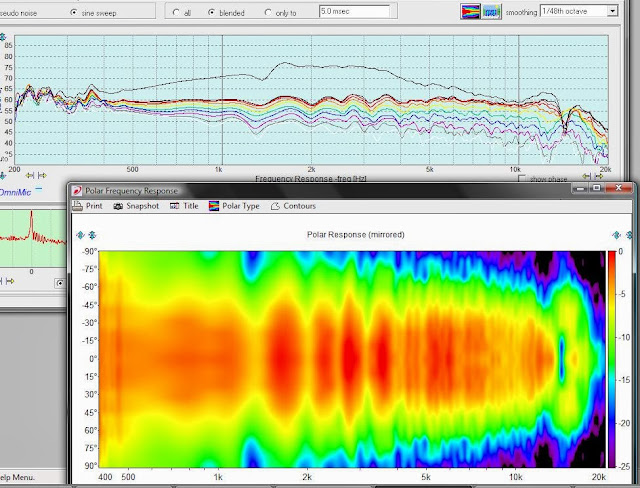Click Snapshot in the Polar window toolbar
This screenshot has width=640, height=488.
pyautogui.click(x=142, y=206)
